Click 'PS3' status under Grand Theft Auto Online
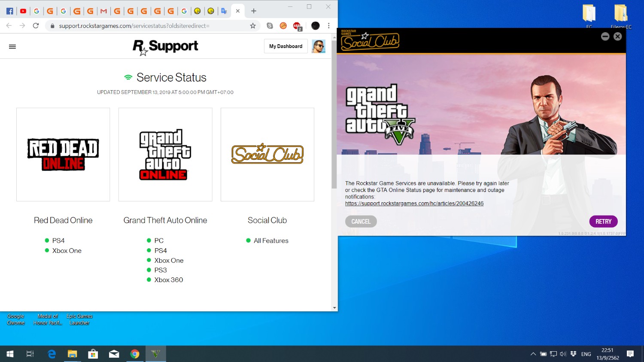The image size is (644, 362). click(161, 270)
